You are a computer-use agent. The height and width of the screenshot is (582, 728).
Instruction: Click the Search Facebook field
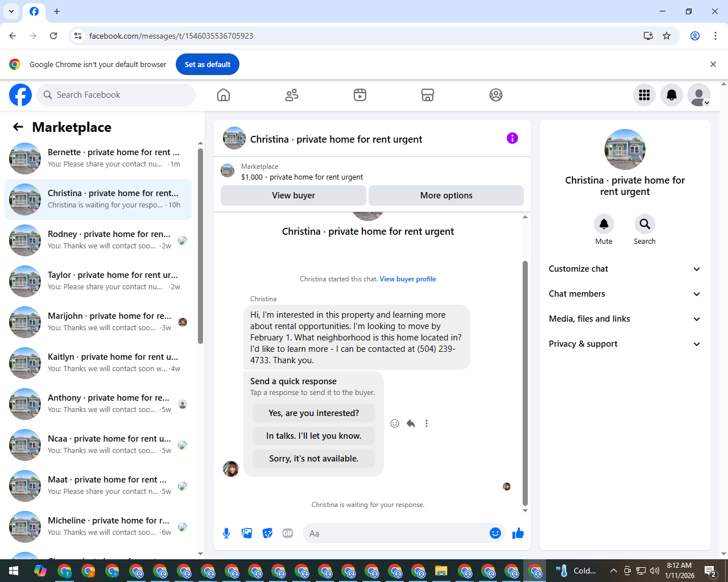coord(116,95)
